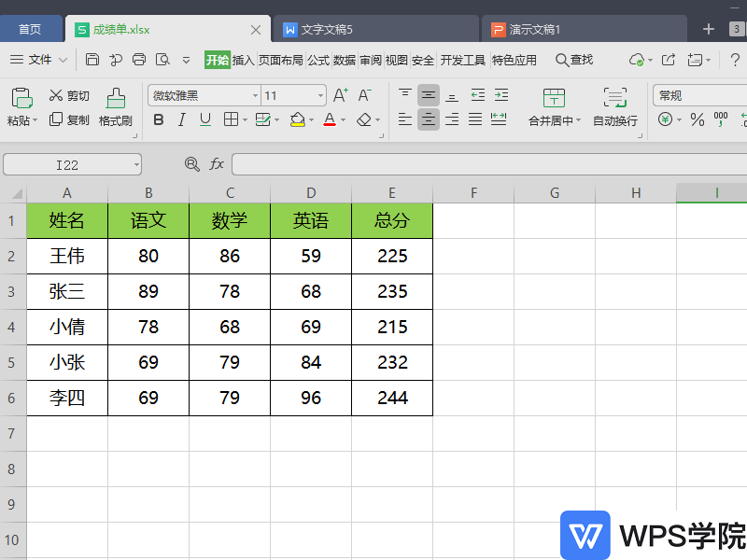The width and height of the screenshot is (747, 560).
Task: Open the 插入 (Insert) ribbon tab
Action: tap(244, 60)
